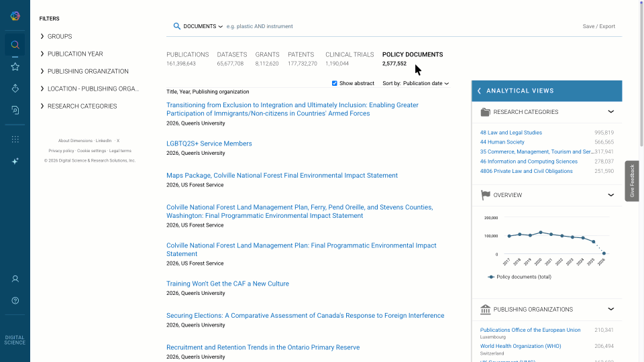Click the Save / Export button
Screen dimensions: 644x362
pyautogui.click(x=598, y=26)
